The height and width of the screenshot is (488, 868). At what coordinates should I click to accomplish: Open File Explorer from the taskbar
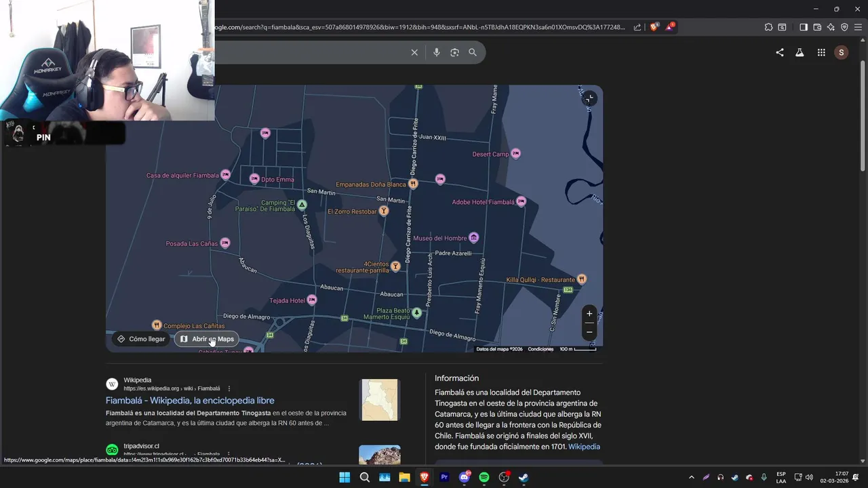404,477
